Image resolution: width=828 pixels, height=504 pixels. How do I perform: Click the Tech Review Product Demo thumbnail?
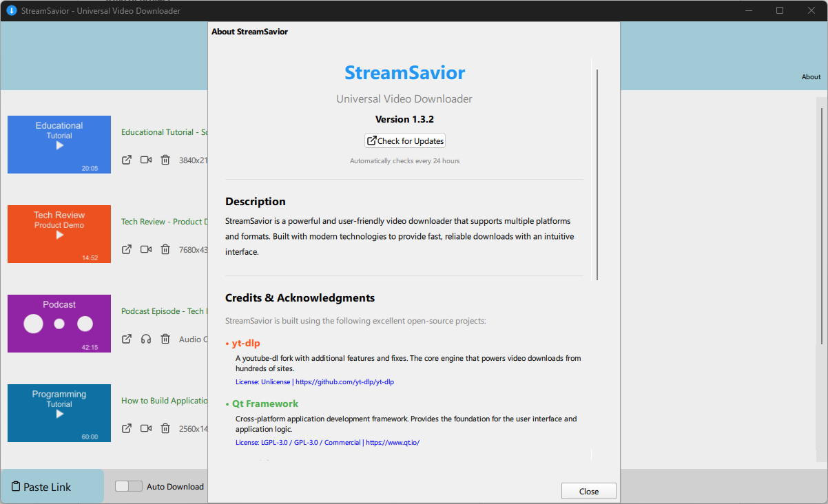click(x=59, y=234)
